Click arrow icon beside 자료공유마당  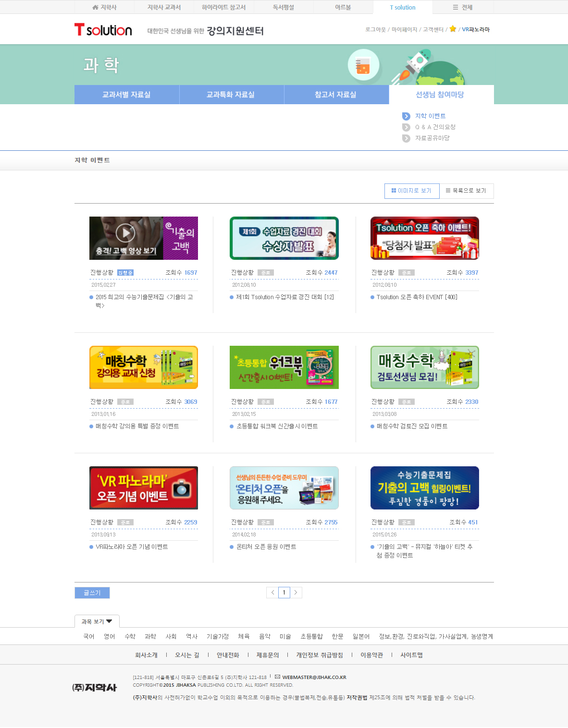[406, 138]
